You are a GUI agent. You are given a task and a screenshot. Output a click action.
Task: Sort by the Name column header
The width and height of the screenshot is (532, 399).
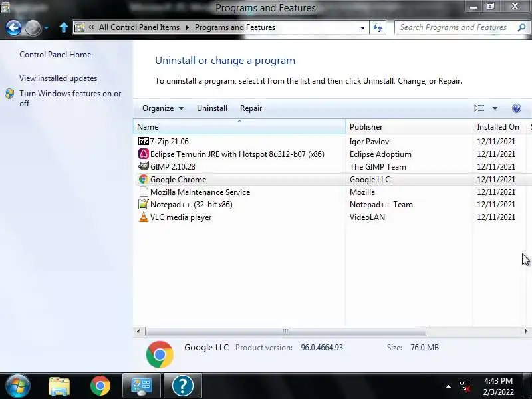tap(239, 126)
